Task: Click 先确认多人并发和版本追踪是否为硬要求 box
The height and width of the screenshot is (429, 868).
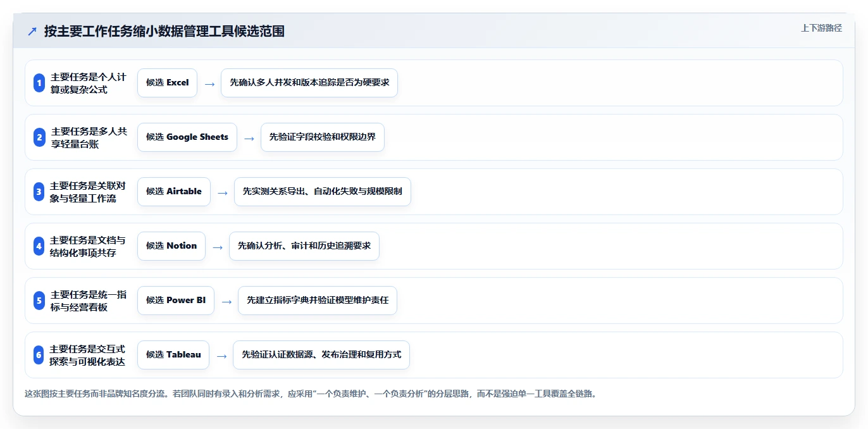Action: (x=309, y=83)
